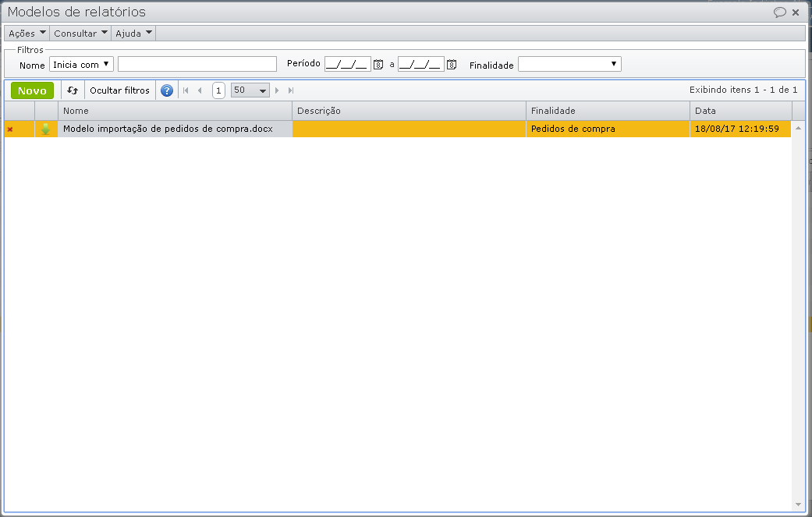Select 'Modelo importação de pedidos de compra.docx'

point(168,129)
